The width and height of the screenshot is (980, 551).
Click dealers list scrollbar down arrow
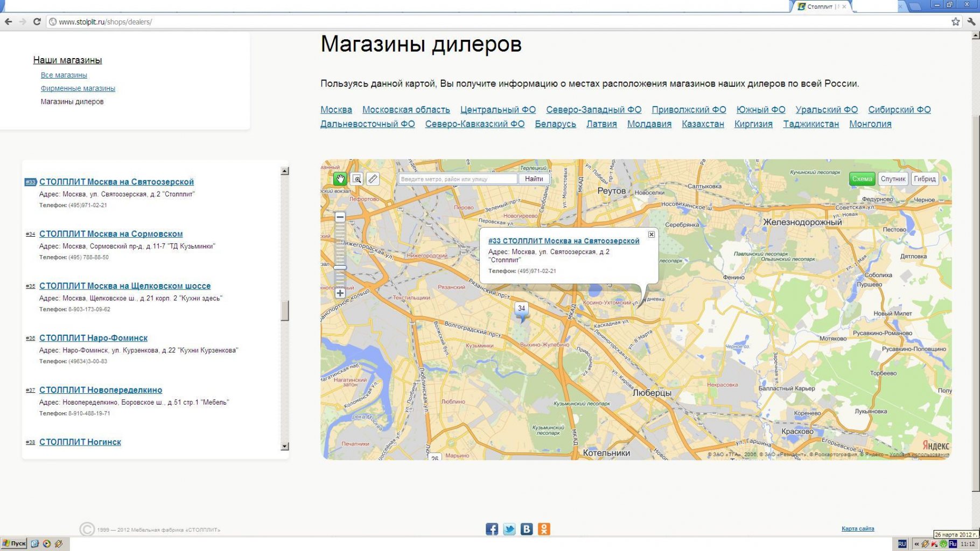tap(285, 446)
